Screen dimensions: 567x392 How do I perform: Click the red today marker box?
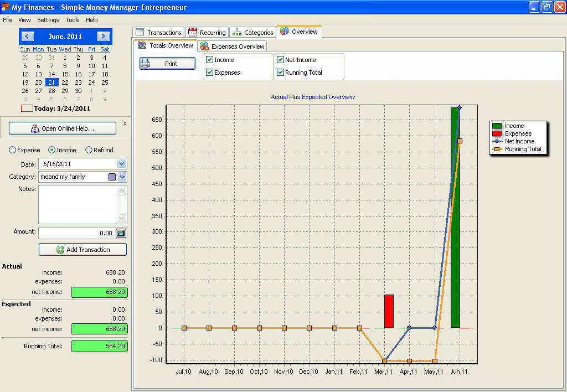[27, 108]
